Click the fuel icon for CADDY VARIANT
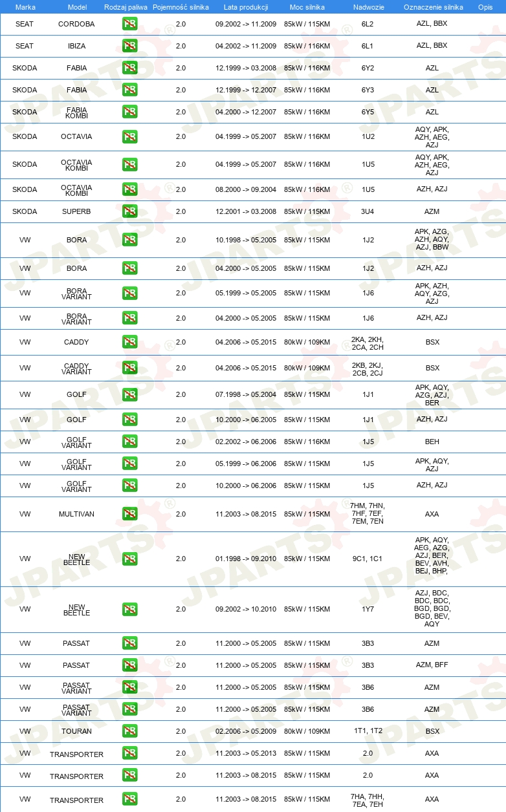506x812 pixels. [x=129, y=368]
